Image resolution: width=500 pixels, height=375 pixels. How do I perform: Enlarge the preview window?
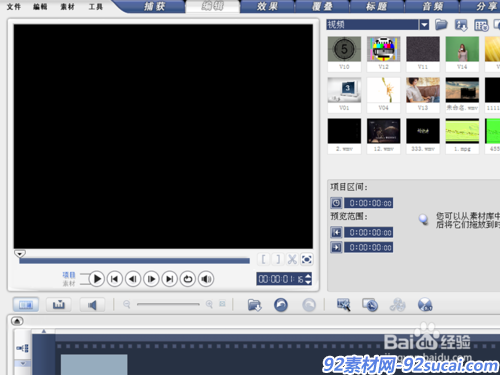pos(307,259)
